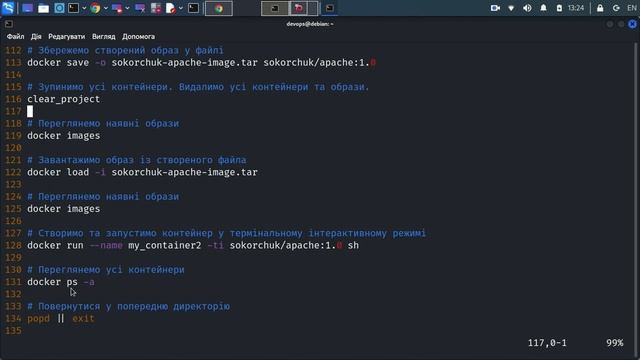
Task: Click 'docker ps' on line 131
Action: point(52,282)
